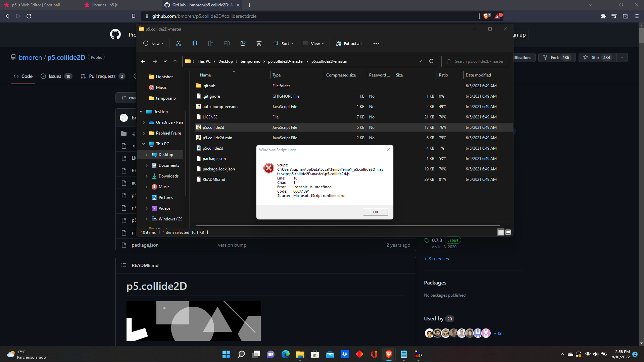Collapse the This PC tree node
Viewport: 644px width, 362px height.
click(x=144, y=144)
